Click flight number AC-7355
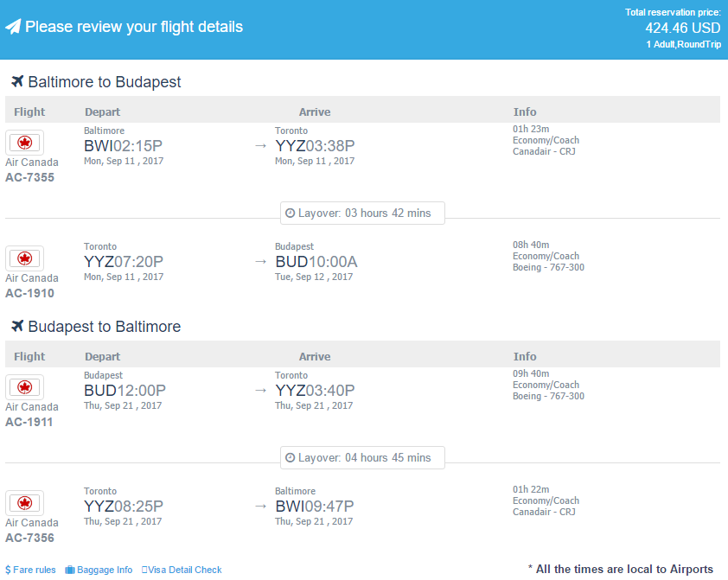728x580 pixels. click(x=29, y=177)
